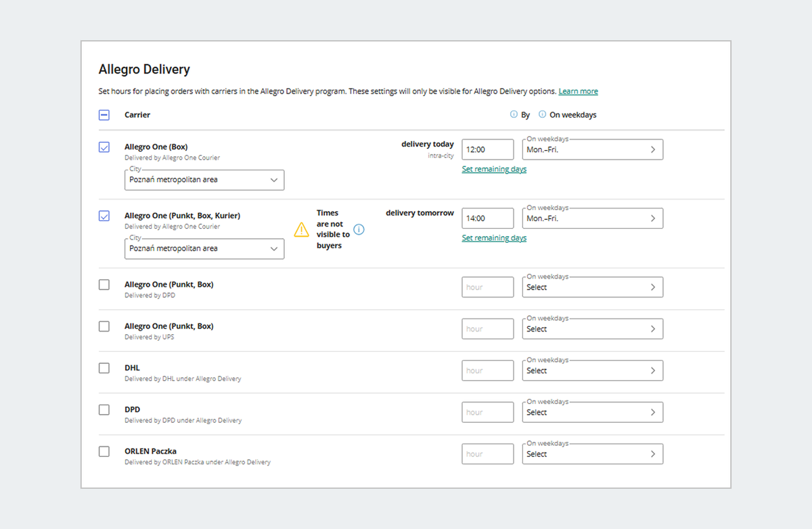Screen dimensions: 812x529
Task: Click the hour field in DHL row
Action: point(487,371)
